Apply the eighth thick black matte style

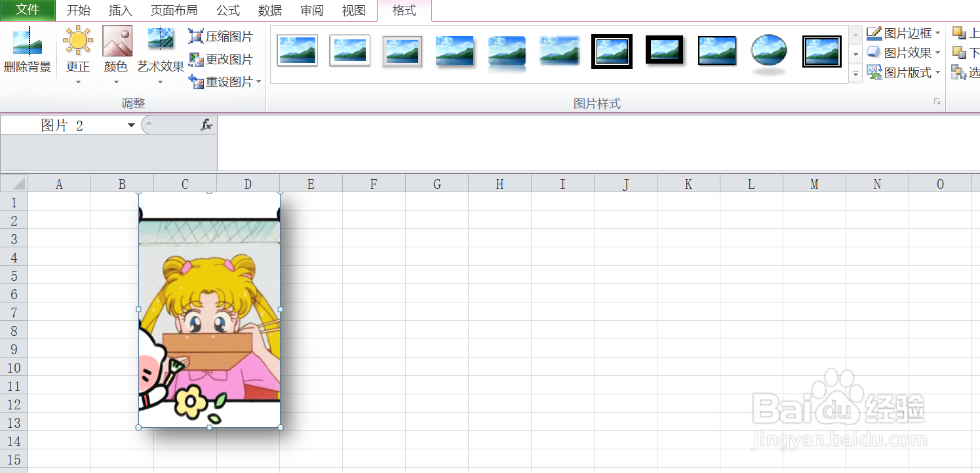(665, 51)
